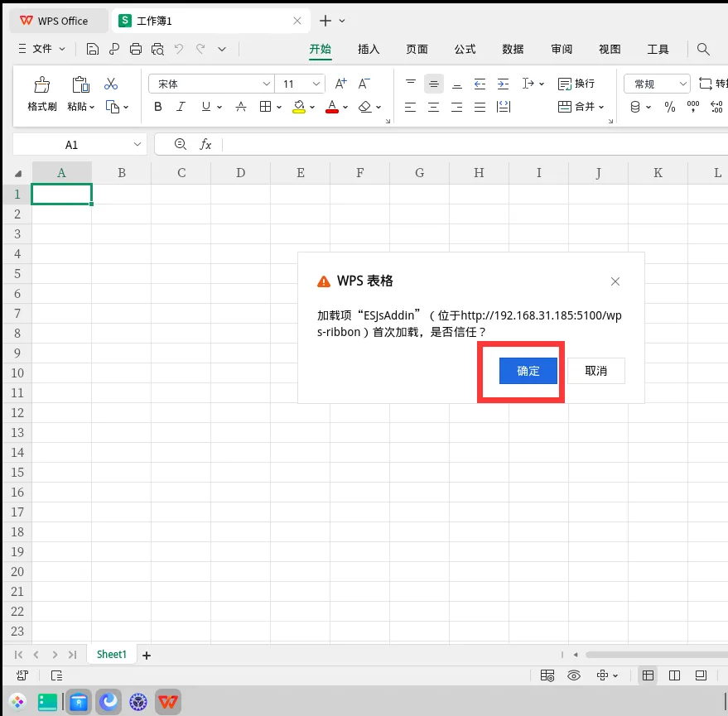This screenshot has height=716, width=728.
Task: Switch to the 审阅 tab
Action: click(562, 49)
